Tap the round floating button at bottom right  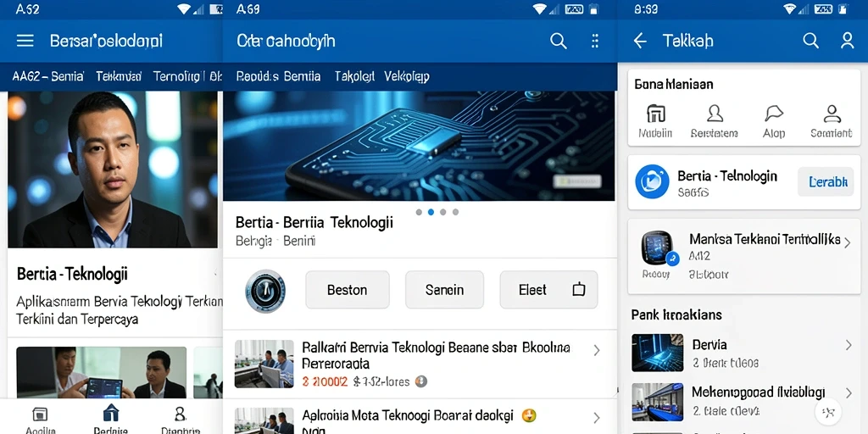point(829,411)
